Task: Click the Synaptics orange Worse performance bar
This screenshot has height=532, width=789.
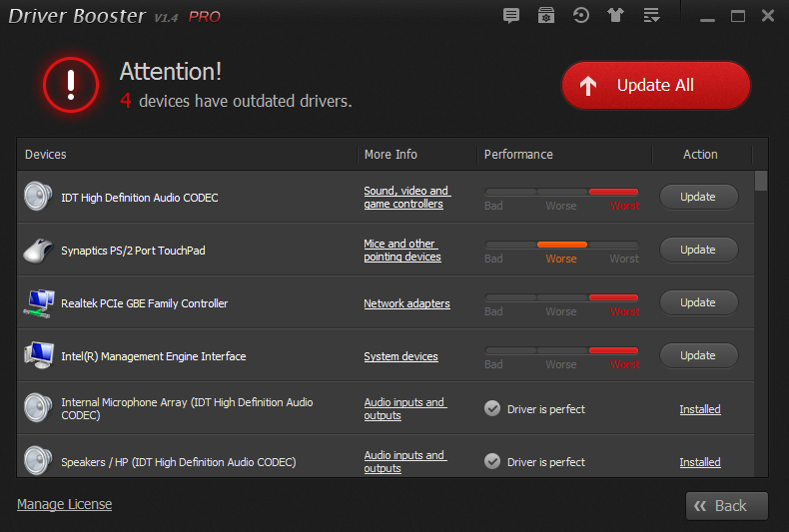Action: coord(561,244)
